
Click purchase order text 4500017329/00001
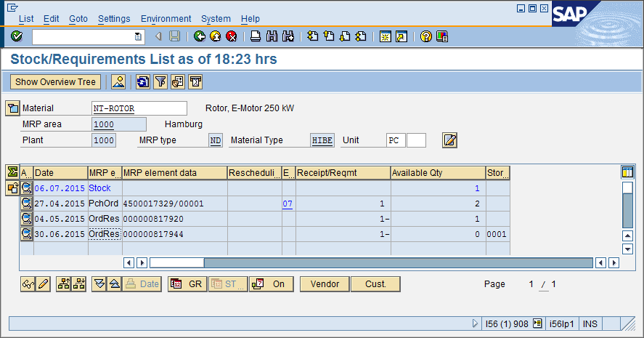tap(163, 204)
